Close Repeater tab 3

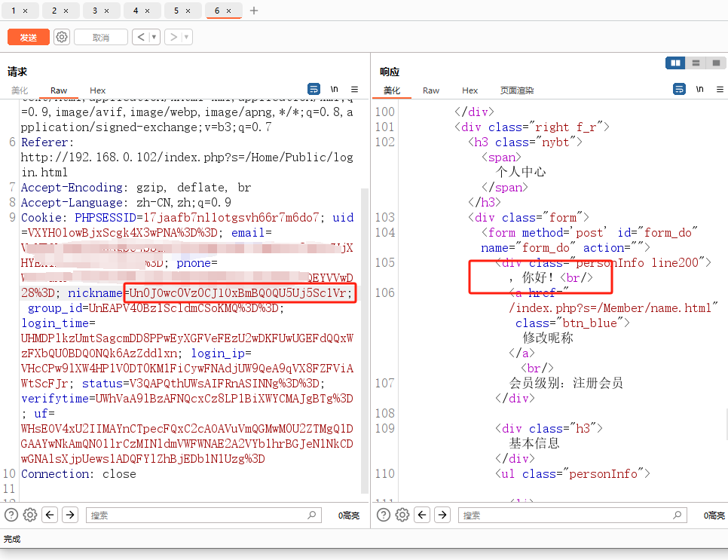point(106,11)
